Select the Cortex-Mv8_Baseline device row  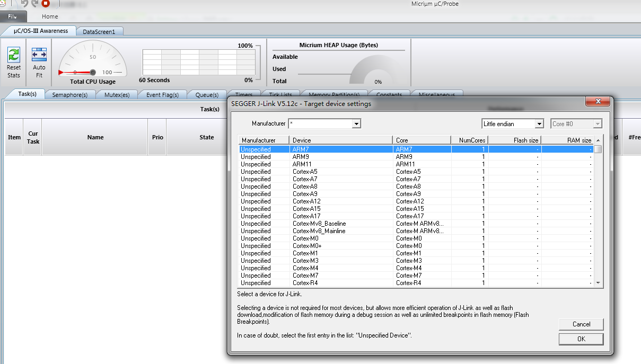tap(416, 224)
